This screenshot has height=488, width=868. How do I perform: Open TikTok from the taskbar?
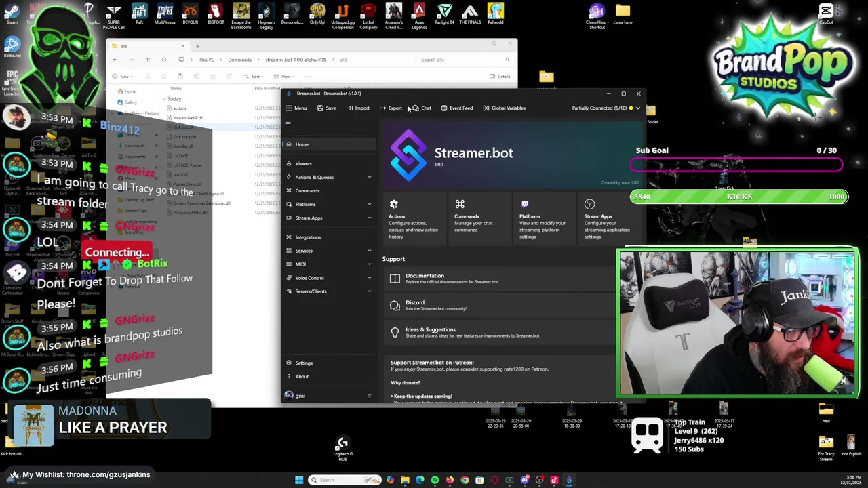point(554,480)
